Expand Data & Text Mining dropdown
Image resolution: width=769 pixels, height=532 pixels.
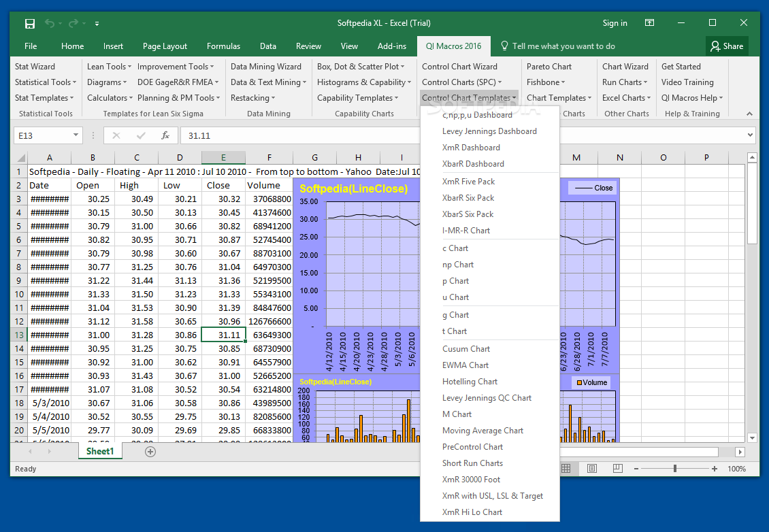click(268, 82)
